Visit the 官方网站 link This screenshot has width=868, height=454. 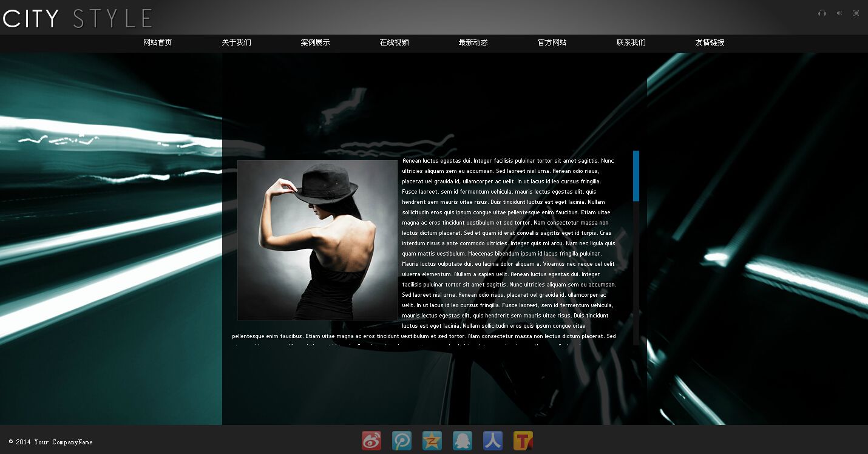point(552,42)
